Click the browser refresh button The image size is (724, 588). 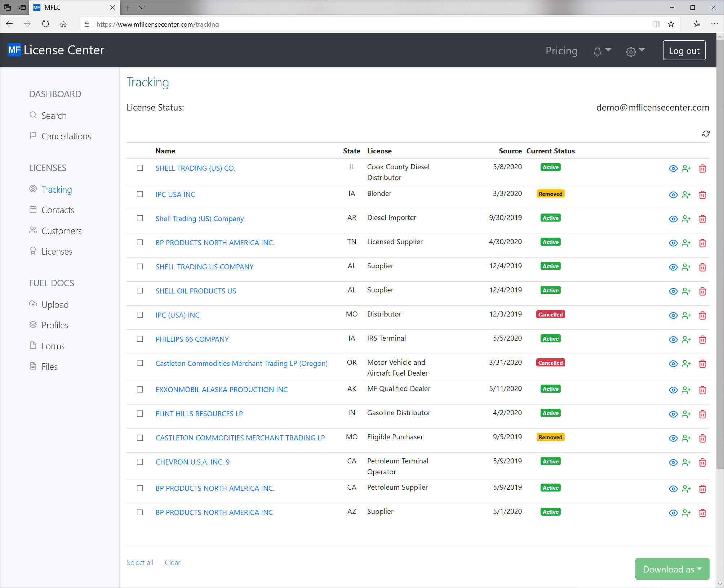click(45, 24)
